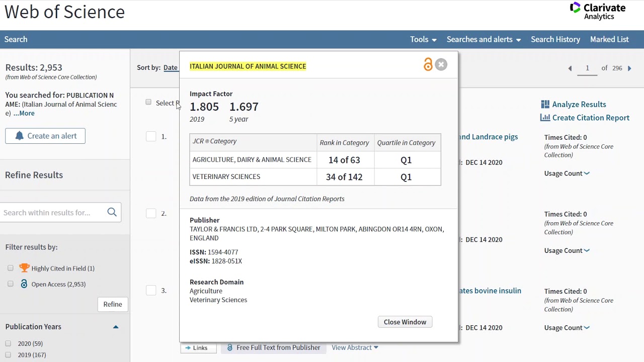Image resolution: width=644 pixels, height=362 pixels.
Task: Open Search History in navigation bar
Action: [x=555, y=39]
